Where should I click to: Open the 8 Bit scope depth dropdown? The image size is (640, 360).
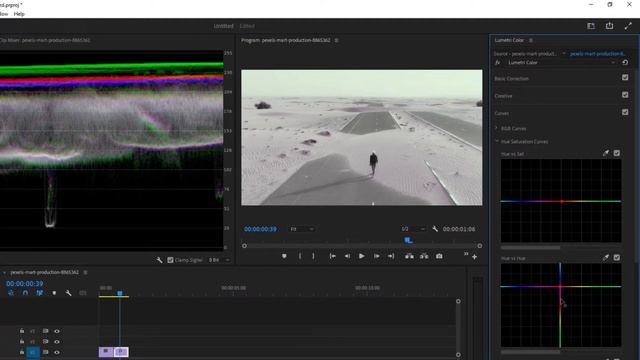(219, 260)
